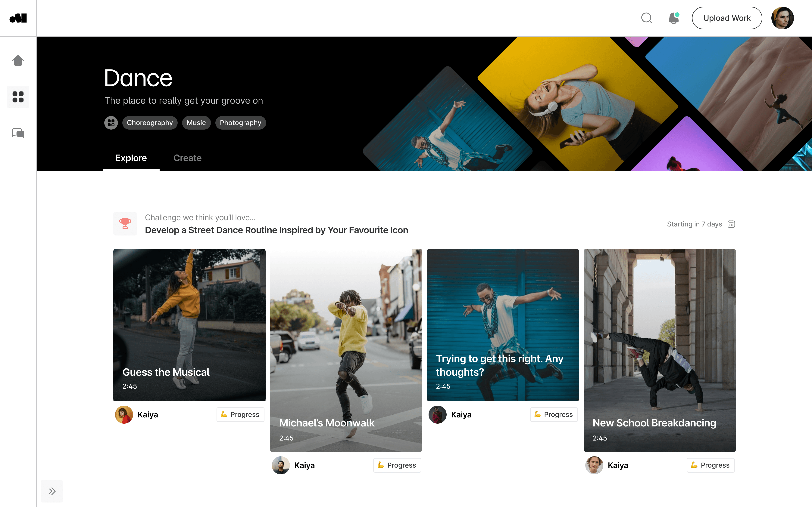Open Michael's Moonwalk video thumbnail

click(x=346, y=350)
